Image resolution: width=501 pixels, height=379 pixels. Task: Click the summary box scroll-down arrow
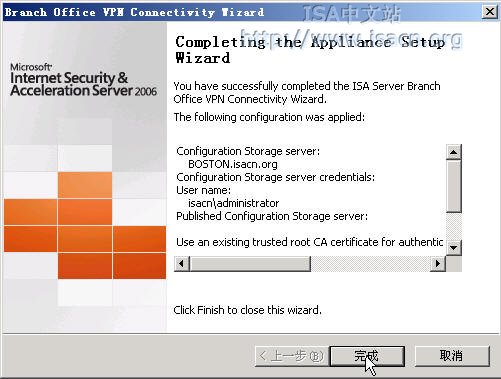[x=453, y=248]
